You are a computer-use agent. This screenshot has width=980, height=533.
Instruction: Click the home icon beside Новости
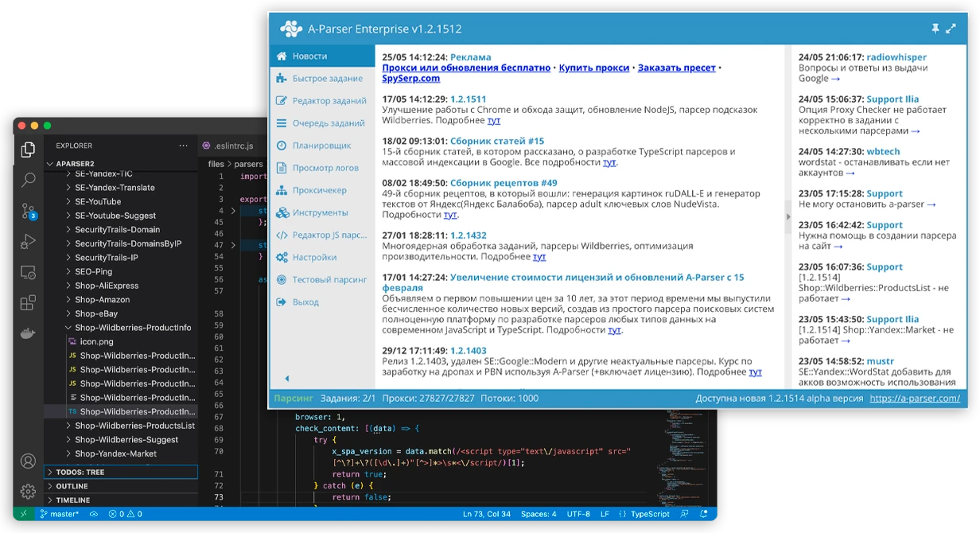click(281, 56)
